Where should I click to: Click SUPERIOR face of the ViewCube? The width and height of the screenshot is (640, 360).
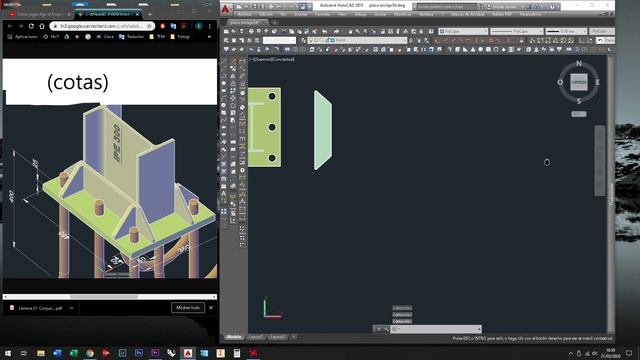(579, 82)
